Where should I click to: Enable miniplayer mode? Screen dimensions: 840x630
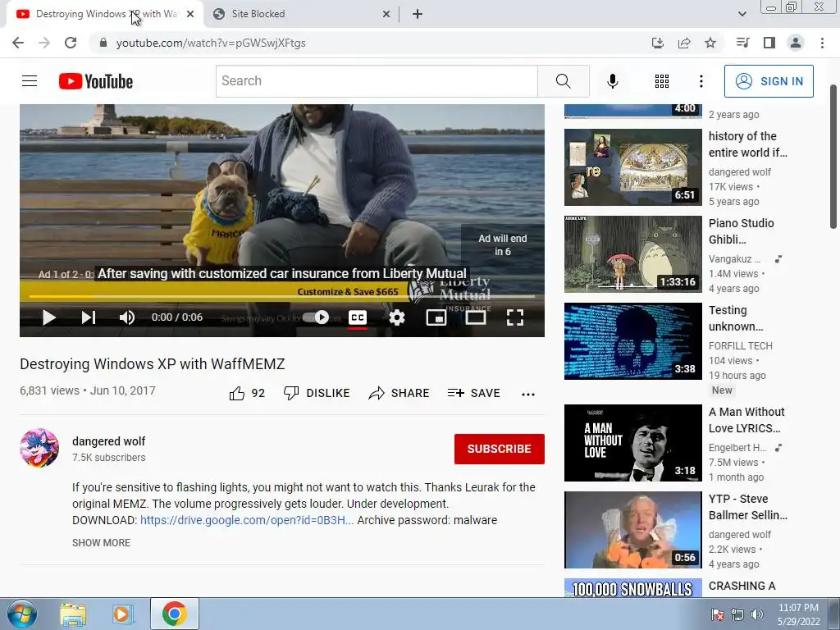(436, 317)
